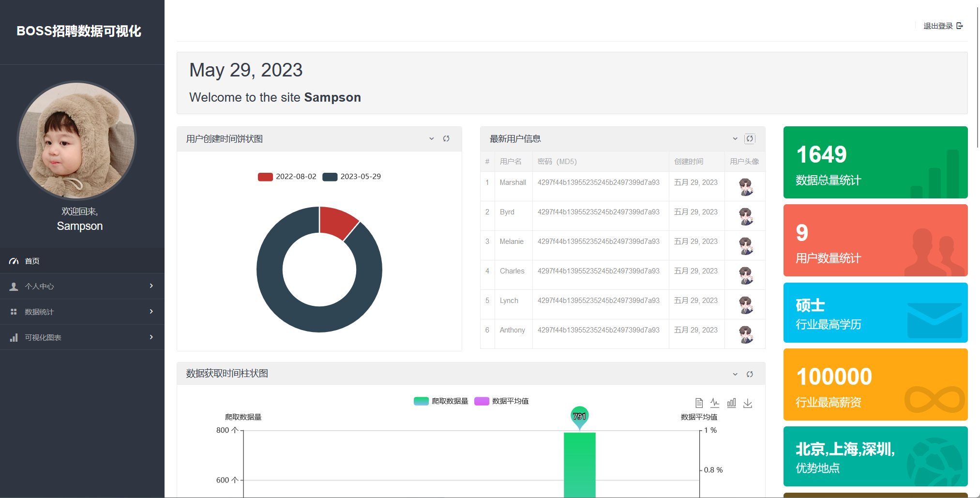
Task: Select username Anthony in table
Action: 512,330
